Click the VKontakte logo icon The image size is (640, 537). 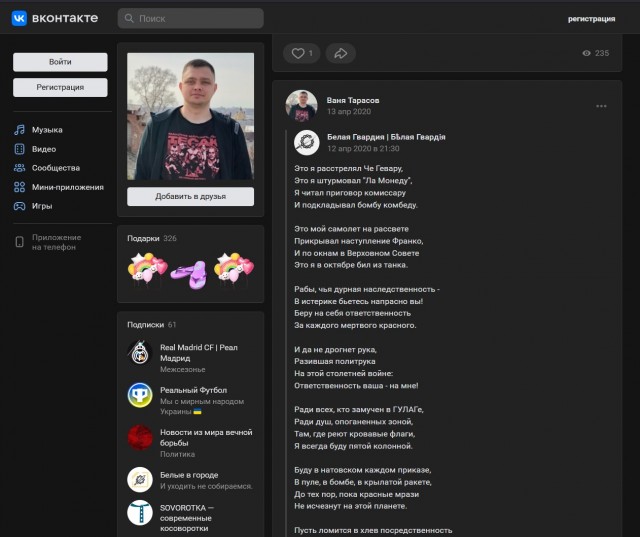tap(19, 18)
